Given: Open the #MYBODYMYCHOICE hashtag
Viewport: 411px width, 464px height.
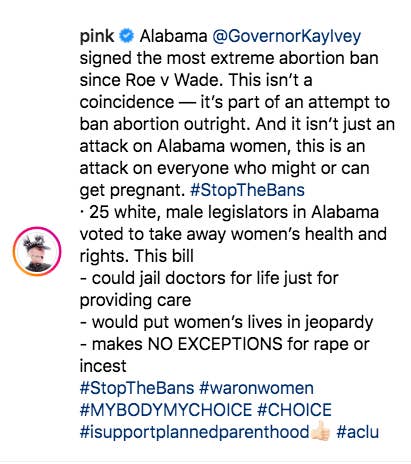Looking at the screenshot, I should (166, 410).
